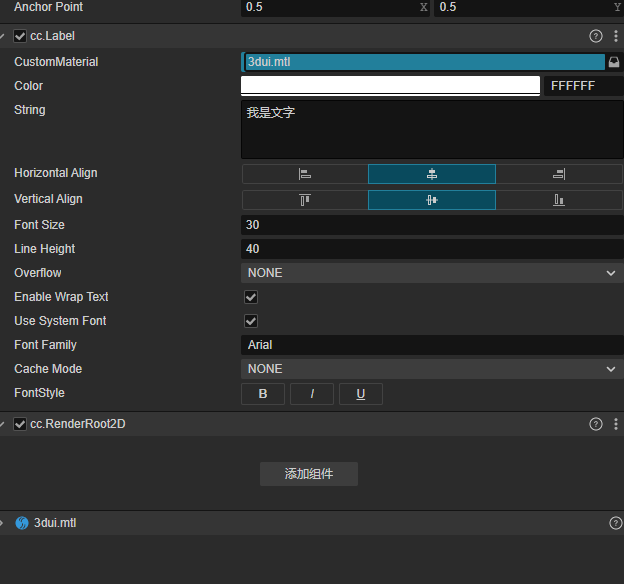Open cc.RenderRoot2D options menu
Screen dimensions: 624x584
[x=616, y=424]
